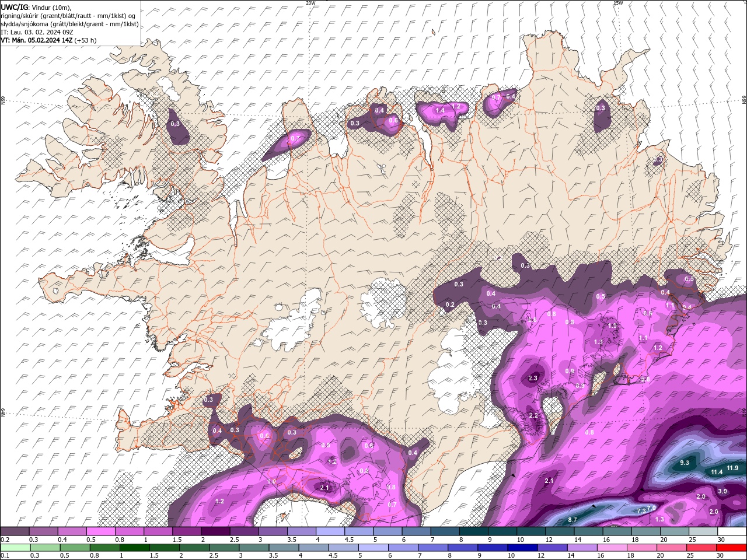747x560 pixels.
Task: Click the 15W longitude label
Action: (618, 3)
